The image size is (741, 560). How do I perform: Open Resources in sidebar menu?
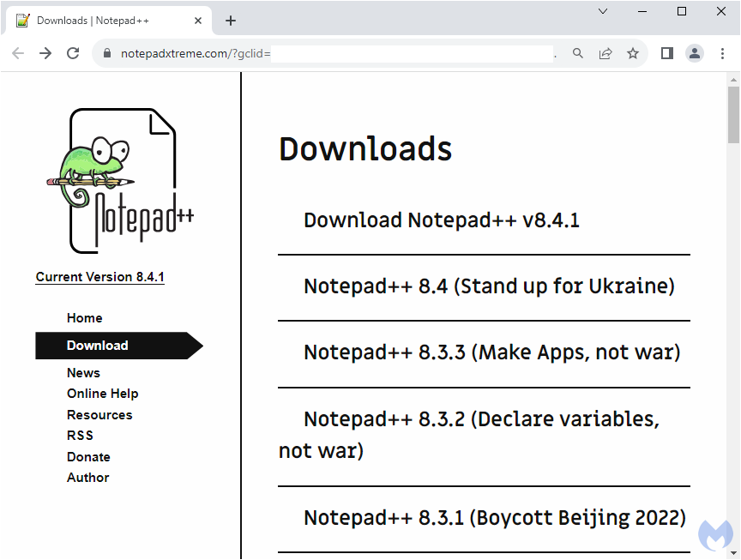[x=99, y=415]
